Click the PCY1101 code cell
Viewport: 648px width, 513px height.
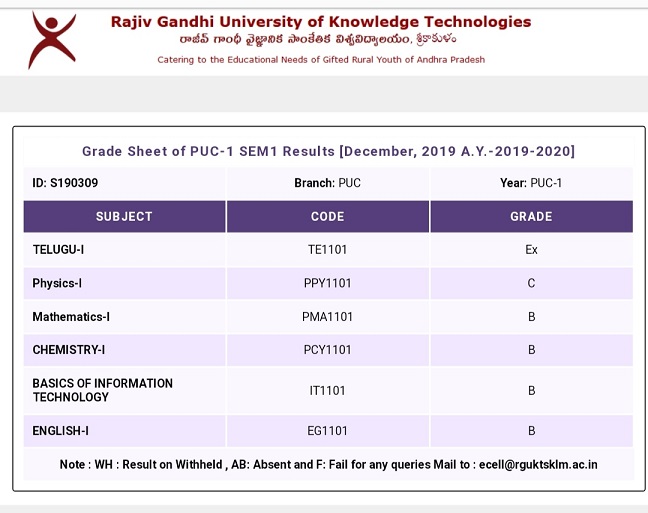click(328, 350)
